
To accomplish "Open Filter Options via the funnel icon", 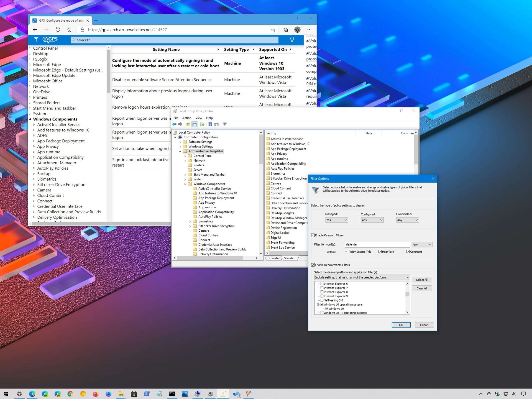I will [224, 124].
